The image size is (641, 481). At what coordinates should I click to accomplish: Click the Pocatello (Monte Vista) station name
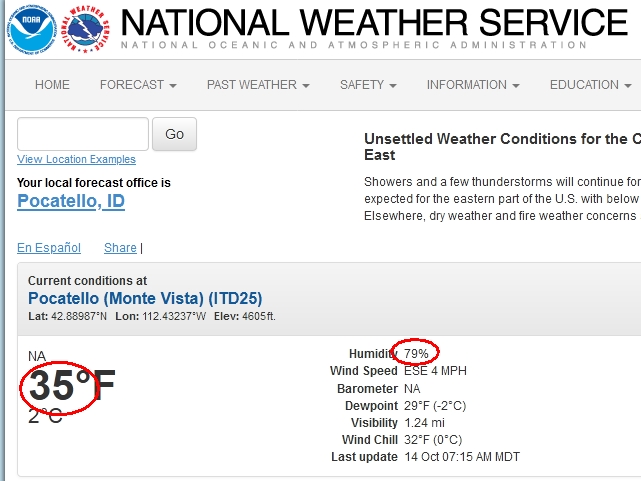click(145, 298)
